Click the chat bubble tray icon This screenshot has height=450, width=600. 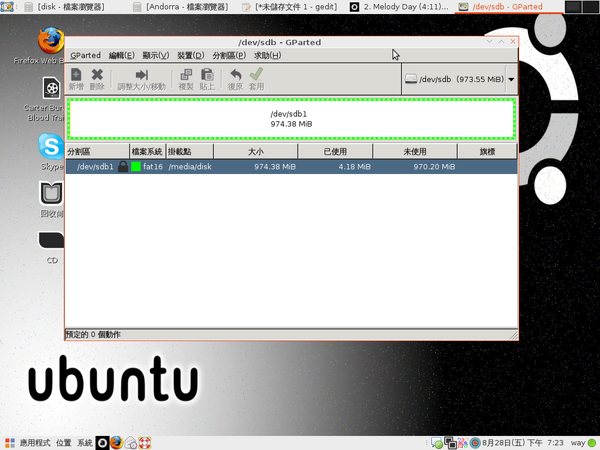pyautogui.click(x=437, y=443)
